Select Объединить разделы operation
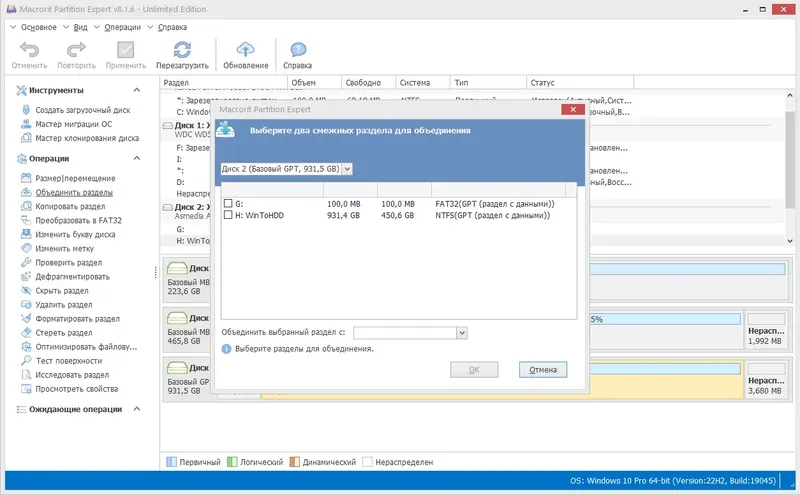Screen dimensions: 800x495 [74, 192]
